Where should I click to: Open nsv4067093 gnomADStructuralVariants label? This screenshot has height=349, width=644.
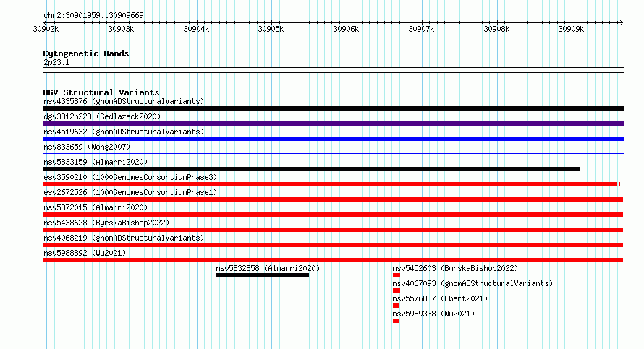coord(473,283)
